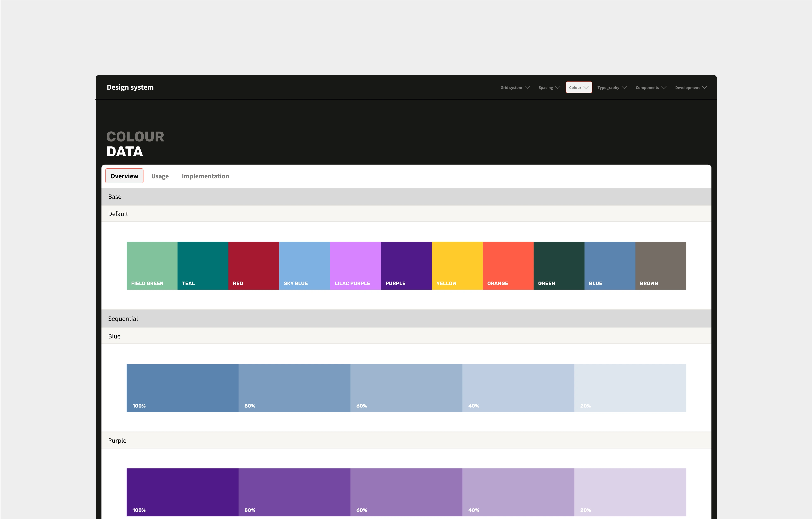Choose the Lilac Purple swatch
Viewport: 812px width, 519px height.
355,265
